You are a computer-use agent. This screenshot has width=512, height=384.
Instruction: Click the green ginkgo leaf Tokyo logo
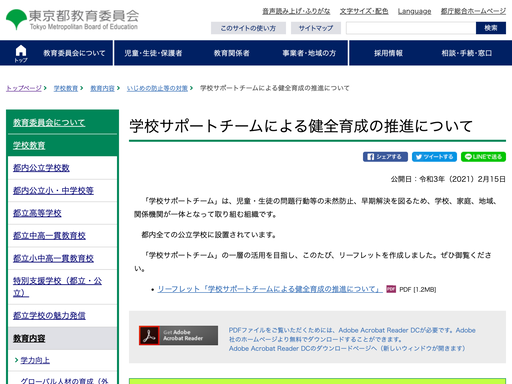(16, 19)
